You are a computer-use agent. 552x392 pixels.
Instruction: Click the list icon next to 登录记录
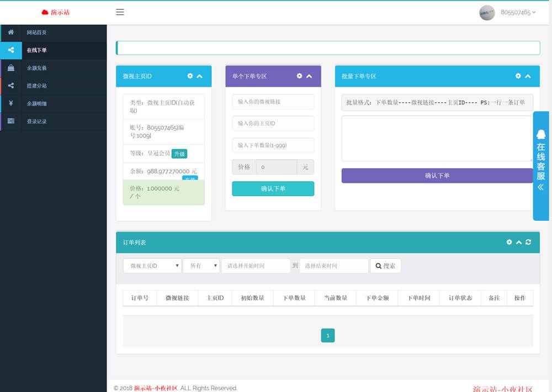tap(10, 121)
